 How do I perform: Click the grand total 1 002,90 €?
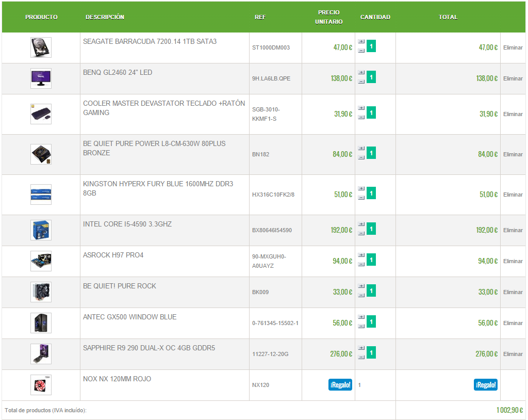(509, 410)
